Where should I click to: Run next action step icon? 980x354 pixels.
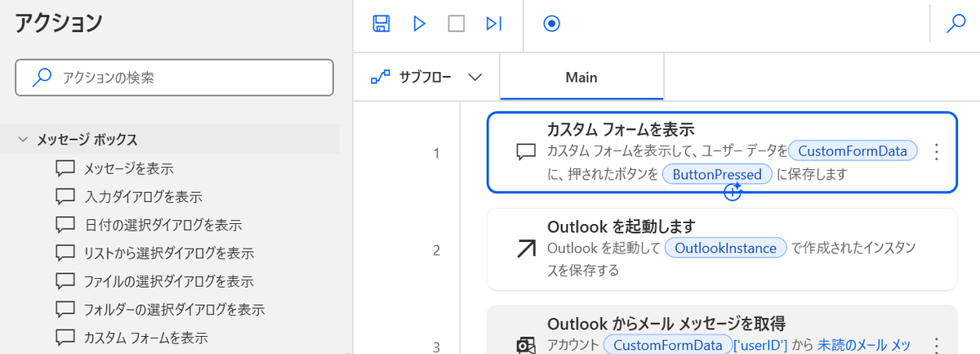coord(493,24)
